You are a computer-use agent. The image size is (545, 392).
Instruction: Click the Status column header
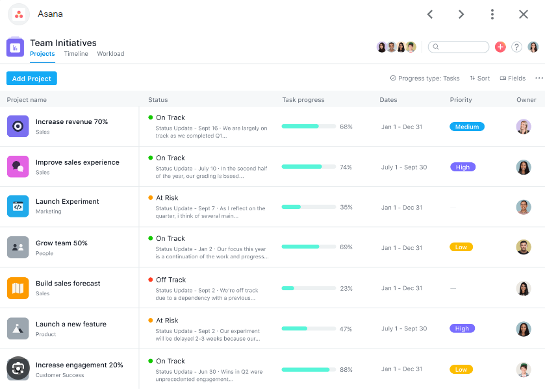158,100
